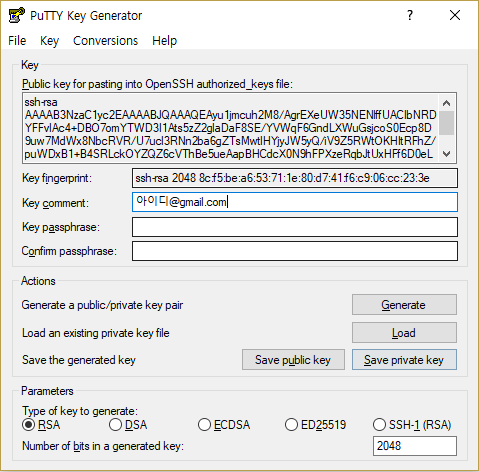Click the public key scroll up arrow
This screenshot has width=479, height=472.
pos(447,103)
